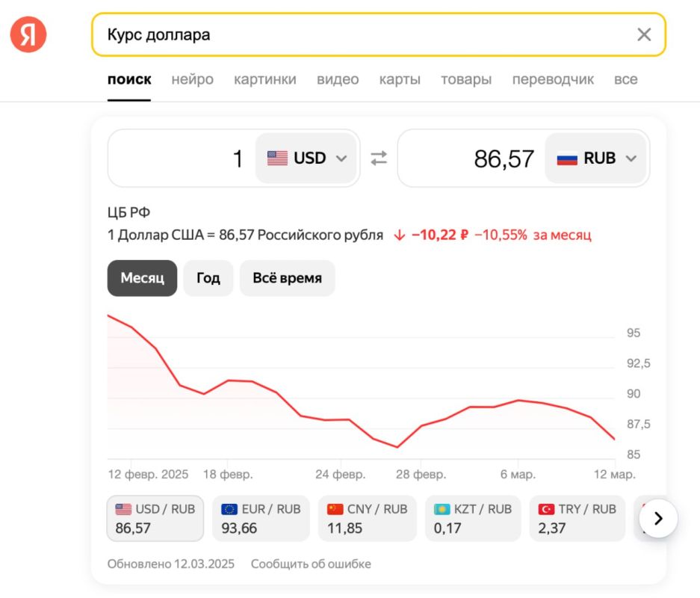Image resolution: width=700 pixels, height=598 pixels.
Task: Expand the все search categories menu
Action: click(x=625, y=79)
